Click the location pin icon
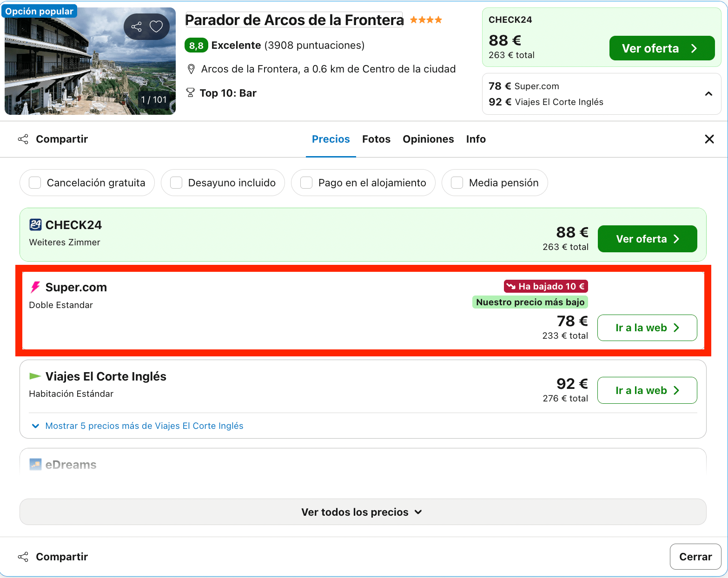 coord(191,69)
